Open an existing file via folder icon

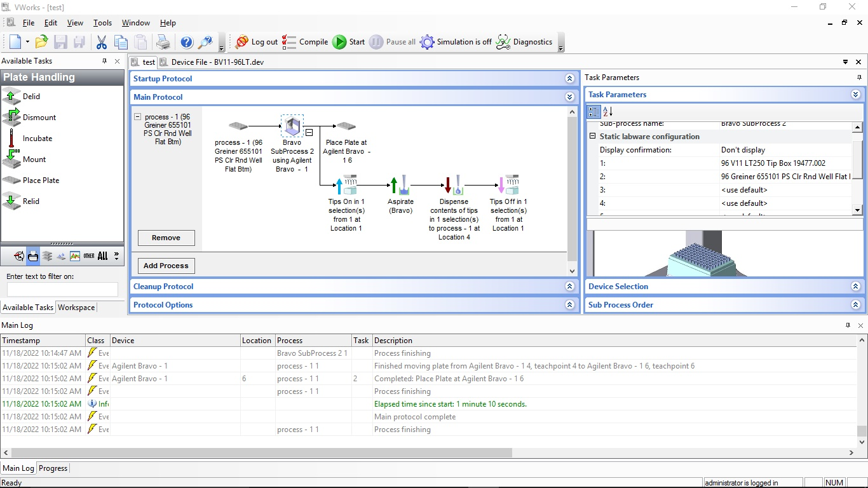coord(41,42)
